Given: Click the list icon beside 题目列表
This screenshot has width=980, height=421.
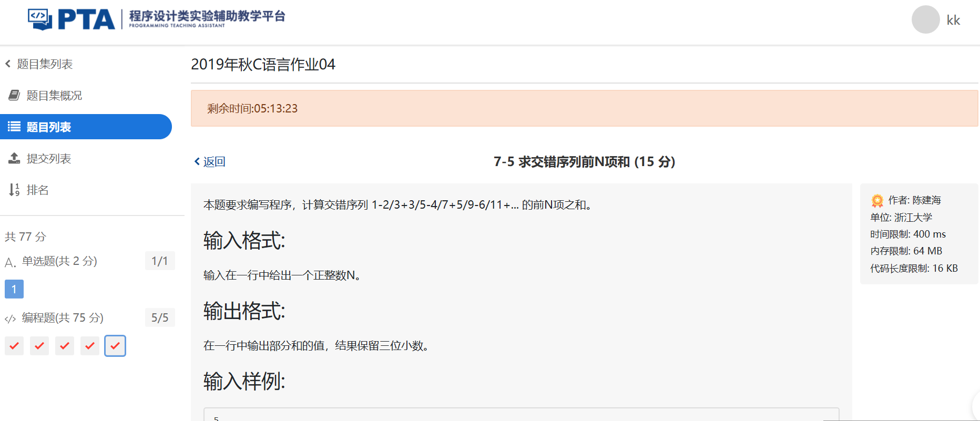Looking at the screenshot, I should pyautogui.click(x=14, y=127).
